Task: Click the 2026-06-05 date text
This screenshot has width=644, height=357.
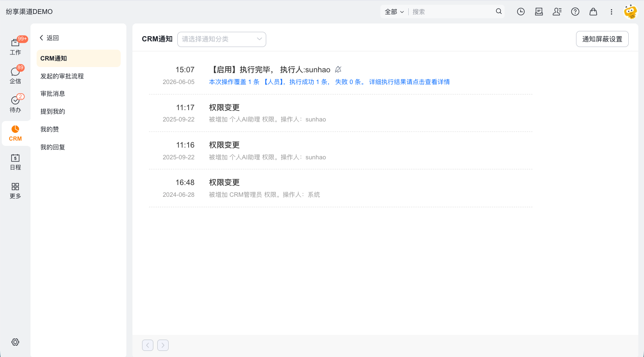Action: 179,82
